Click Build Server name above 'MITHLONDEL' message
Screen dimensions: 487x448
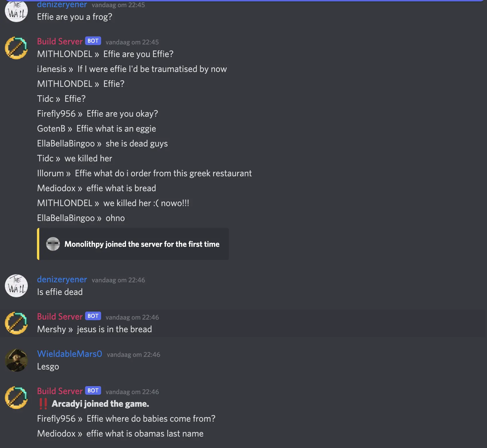click(x=60, y=42)
